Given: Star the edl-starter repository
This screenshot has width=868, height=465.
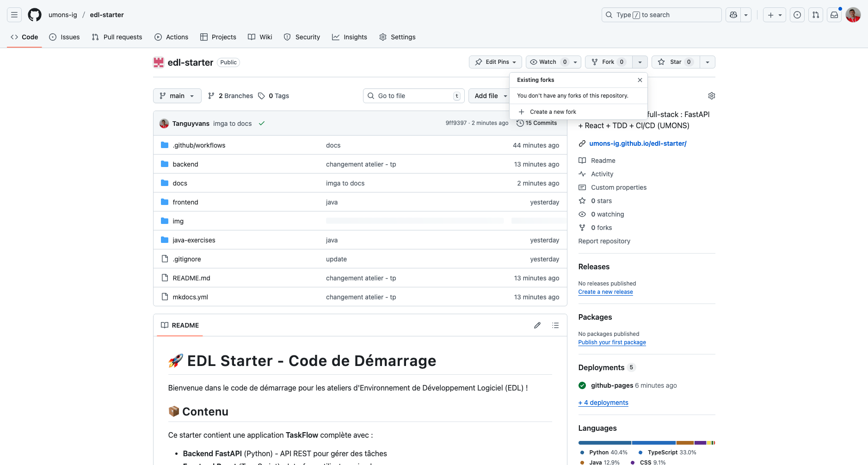Looking at the screenshot, I should (675, 62).
